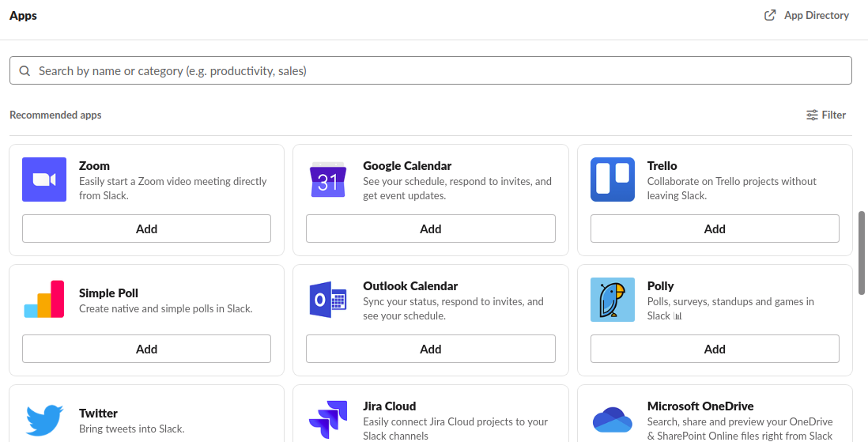Open the App Directory link

point(806,16)
